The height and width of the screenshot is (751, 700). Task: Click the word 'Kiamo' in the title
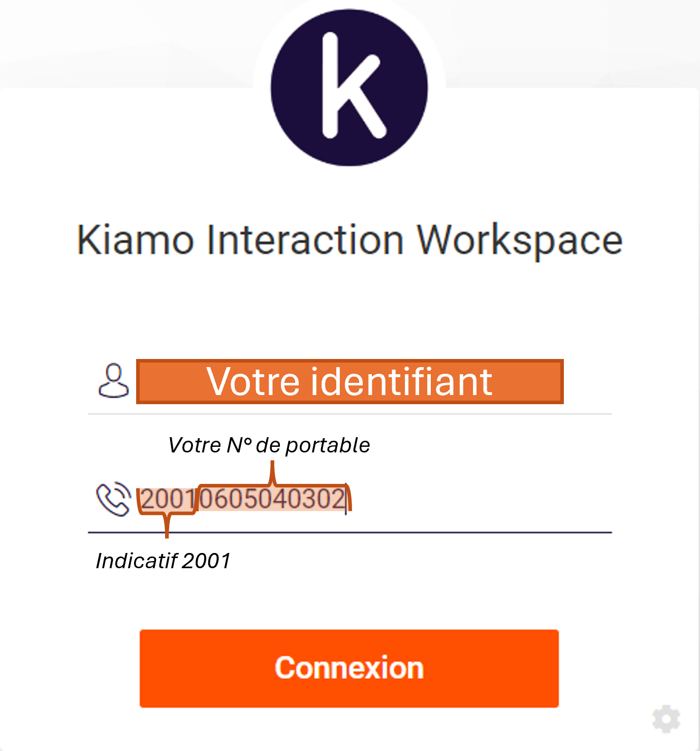point(135,240)
